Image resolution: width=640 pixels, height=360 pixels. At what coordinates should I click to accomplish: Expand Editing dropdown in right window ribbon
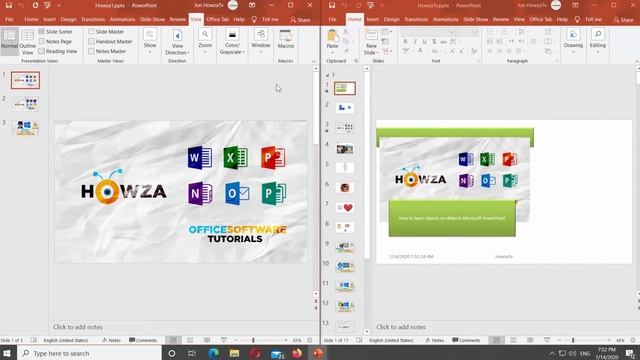click(x=598, y=41)
